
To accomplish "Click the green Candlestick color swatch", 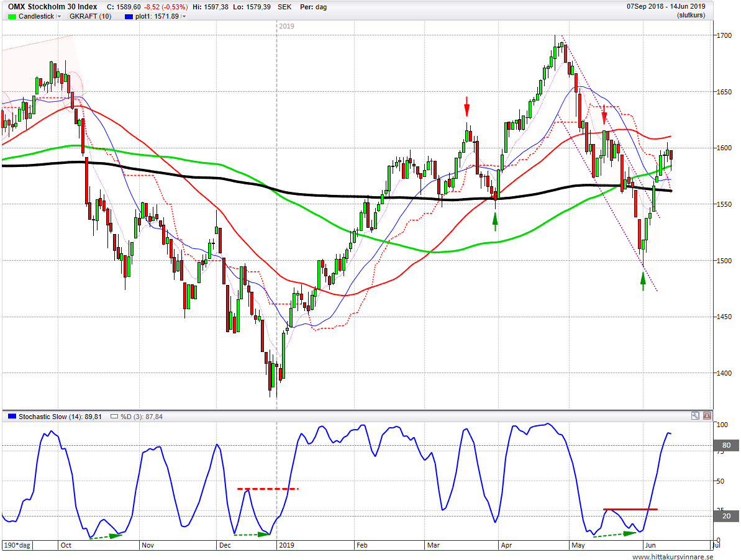I will point(12,17).
